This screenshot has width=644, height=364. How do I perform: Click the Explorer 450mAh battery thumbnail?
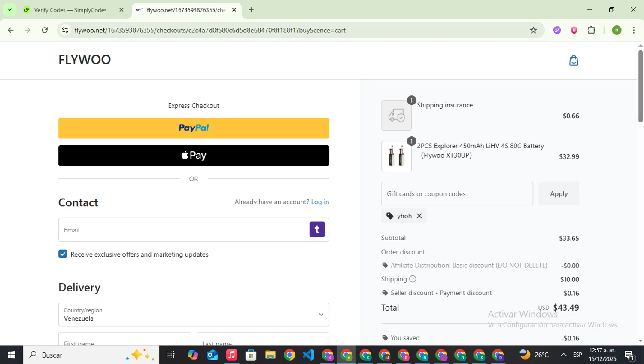click(x=396, y=156)
